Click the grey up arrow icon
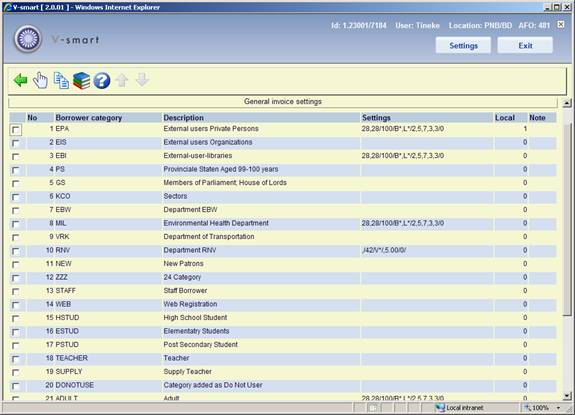 coord(122,80)
